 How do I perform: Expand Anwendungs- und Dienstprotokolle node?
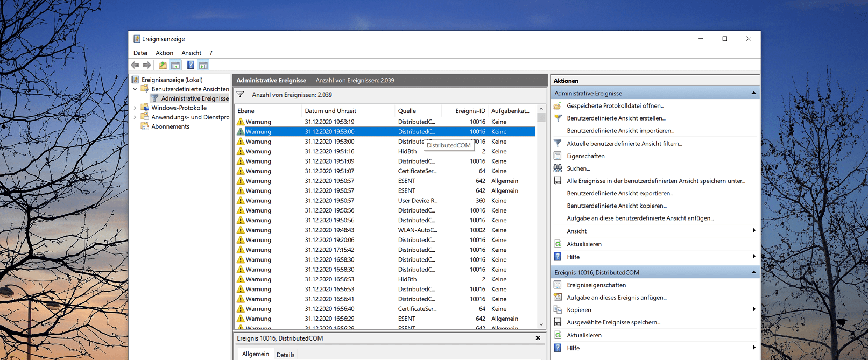[x=135, y=117]
